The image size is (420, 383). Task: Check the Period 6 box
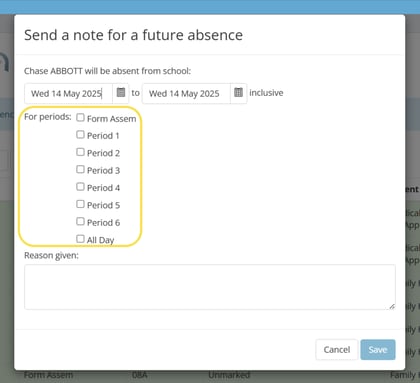tap(80, 221)
